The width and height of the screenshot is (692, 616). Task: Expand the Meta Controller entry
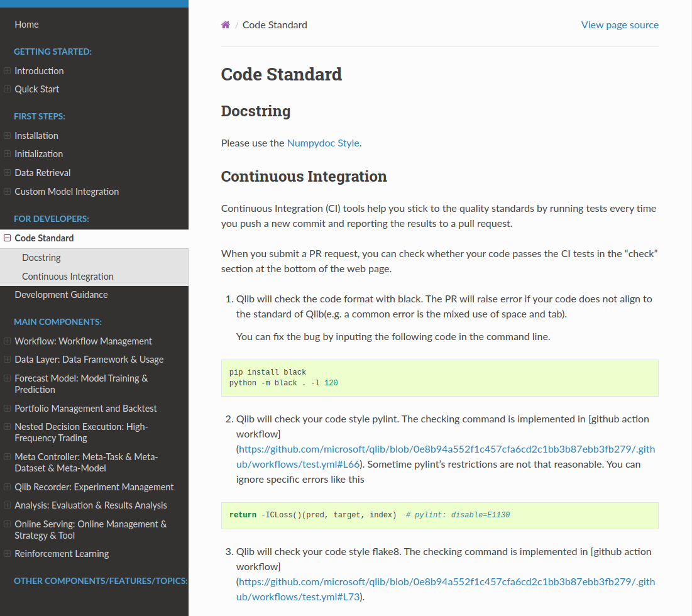click(x=7, y=457)
